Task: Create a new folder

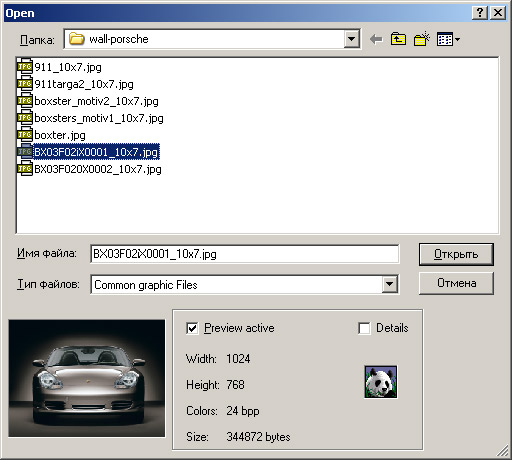Action: tap(422, 39)
